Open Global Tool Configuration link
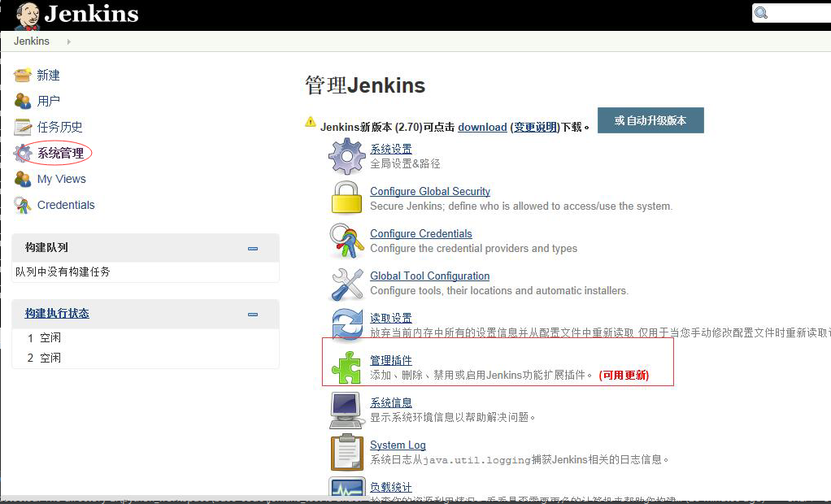Image resolution: width=831 pixels, height=504 pixels. [430, 276]
